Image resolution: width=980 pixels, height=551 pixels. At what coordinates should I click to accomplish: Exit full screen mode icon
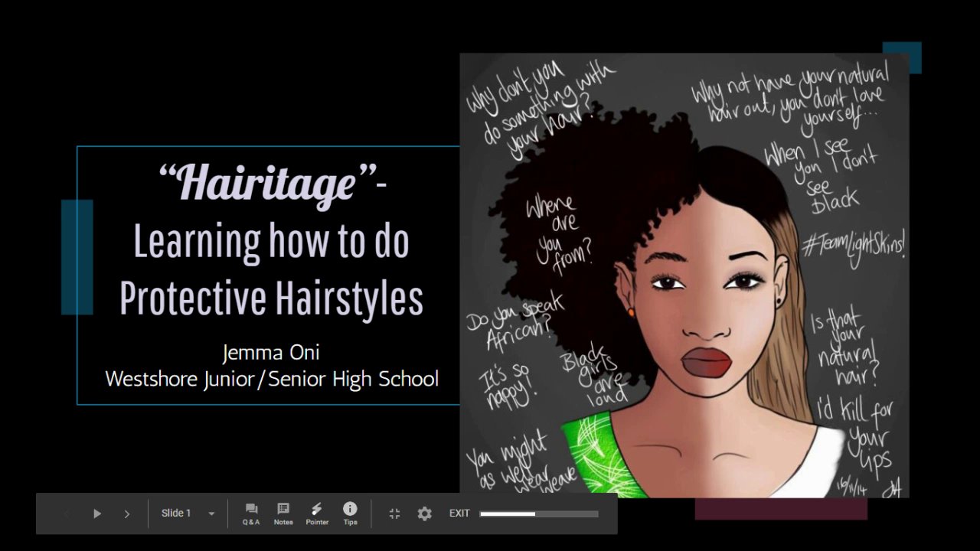[395, 514]
